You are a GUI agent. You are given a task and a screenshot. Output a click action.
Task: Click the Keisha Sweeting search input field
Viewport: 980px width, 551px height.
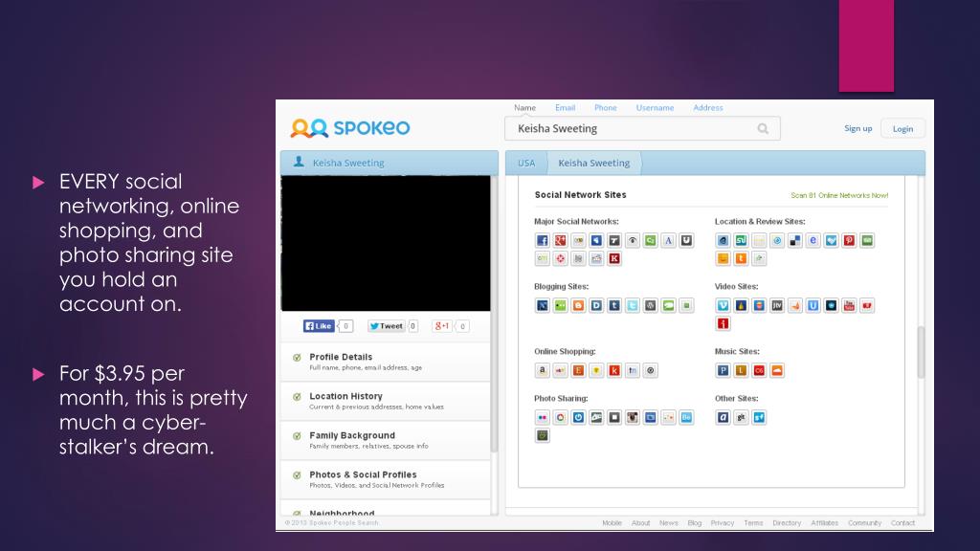642,129
